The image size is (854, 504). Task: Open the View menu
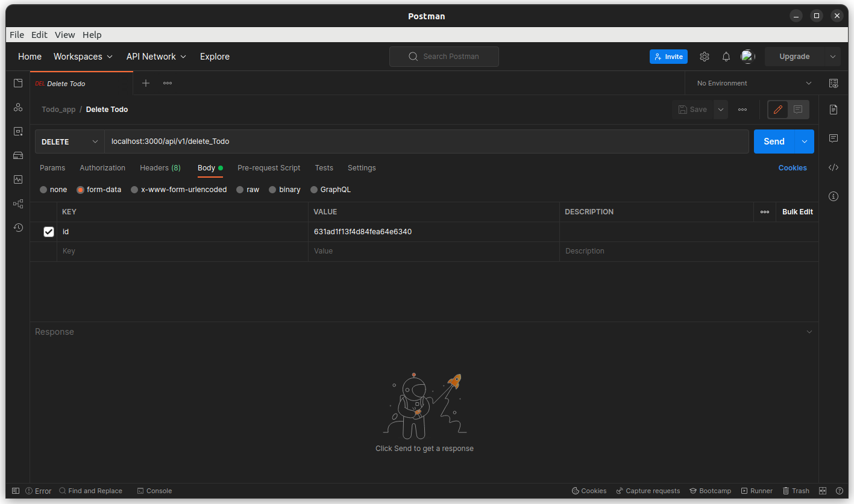tap(65, 35)
